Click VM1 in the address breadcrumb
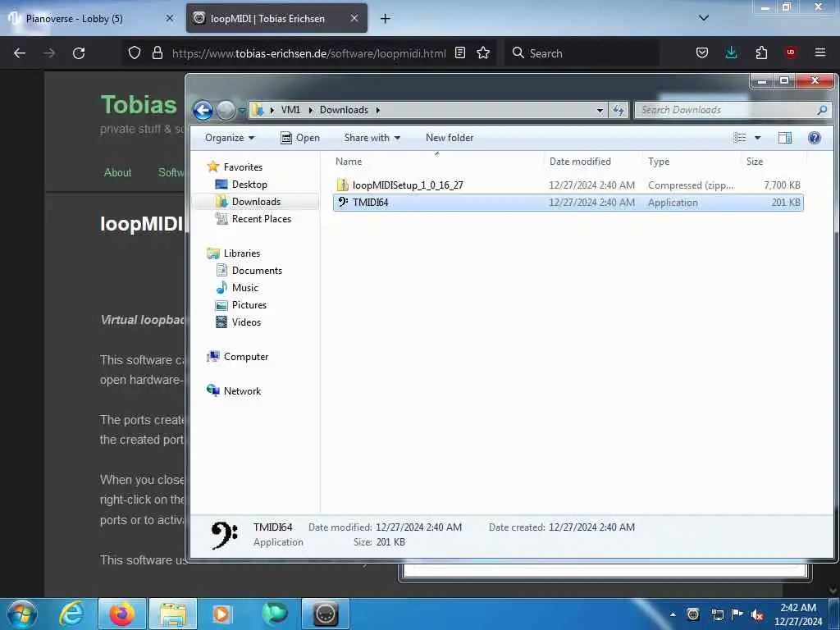Screen dimensions: 840x630 click(x=290, y=110)
